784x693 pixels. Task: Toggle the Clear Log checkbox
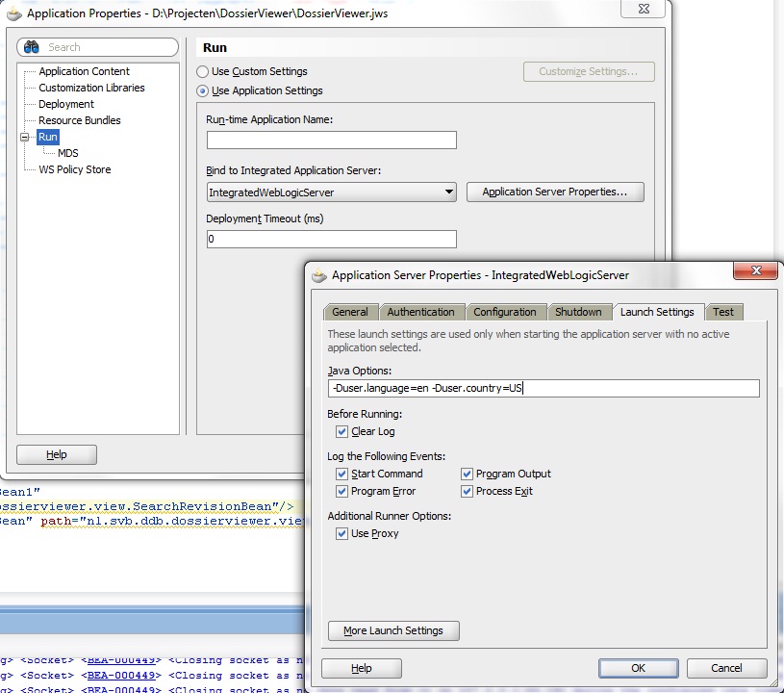click(342, 431)
